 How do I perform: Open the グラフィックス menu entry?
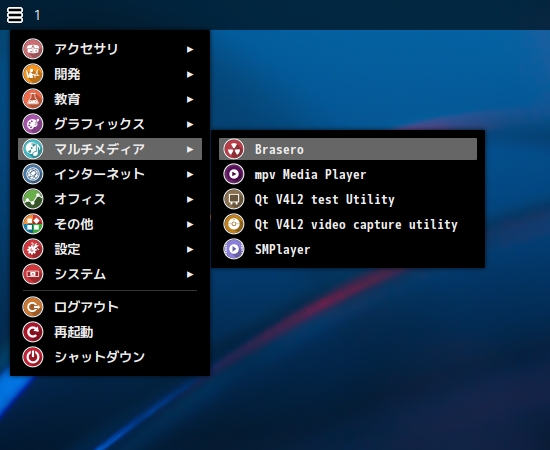(x=110, y=124)
